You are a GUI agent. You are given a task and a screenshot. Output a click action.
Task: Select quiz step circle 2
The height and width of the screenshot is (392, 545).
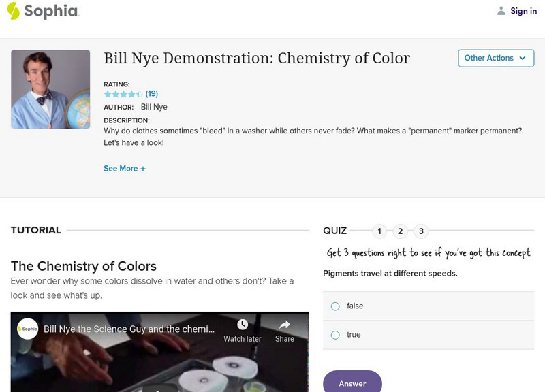point(401,230)
